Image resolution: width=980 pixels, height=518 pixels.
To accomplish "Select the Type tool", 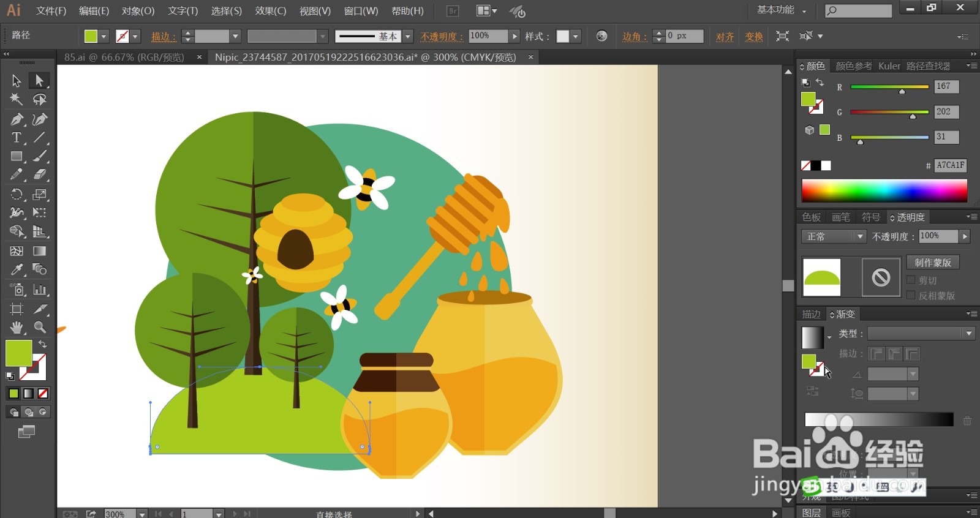I will point(17,137).
